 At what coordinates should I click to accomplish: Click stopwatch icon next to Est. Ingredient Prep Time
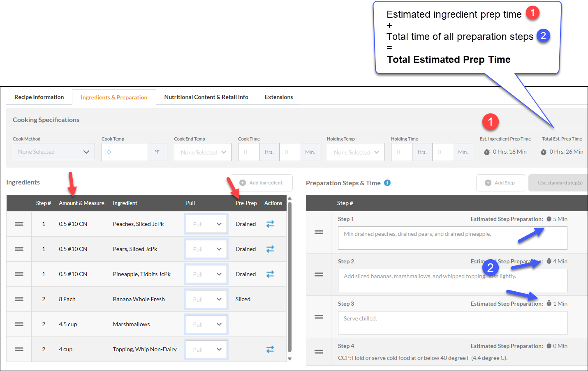click(x=487, y=152)
